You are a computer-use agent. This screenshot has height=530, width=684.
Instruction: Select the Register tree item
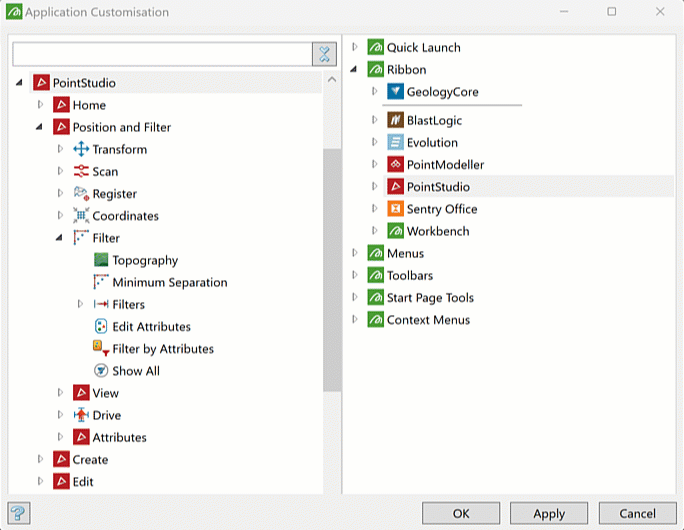click(114, 194)
